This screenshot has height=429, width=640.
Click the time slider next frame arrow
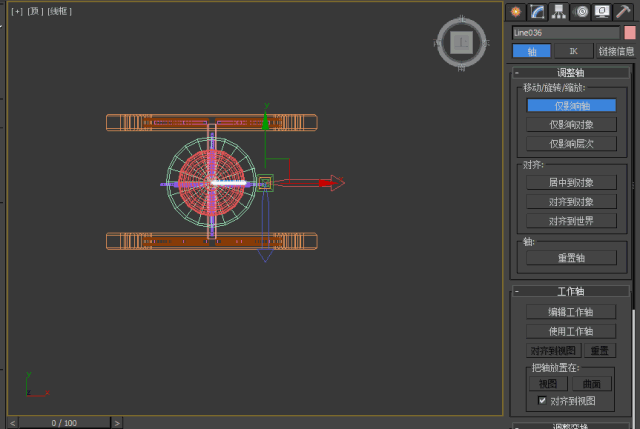pos(117,423)
